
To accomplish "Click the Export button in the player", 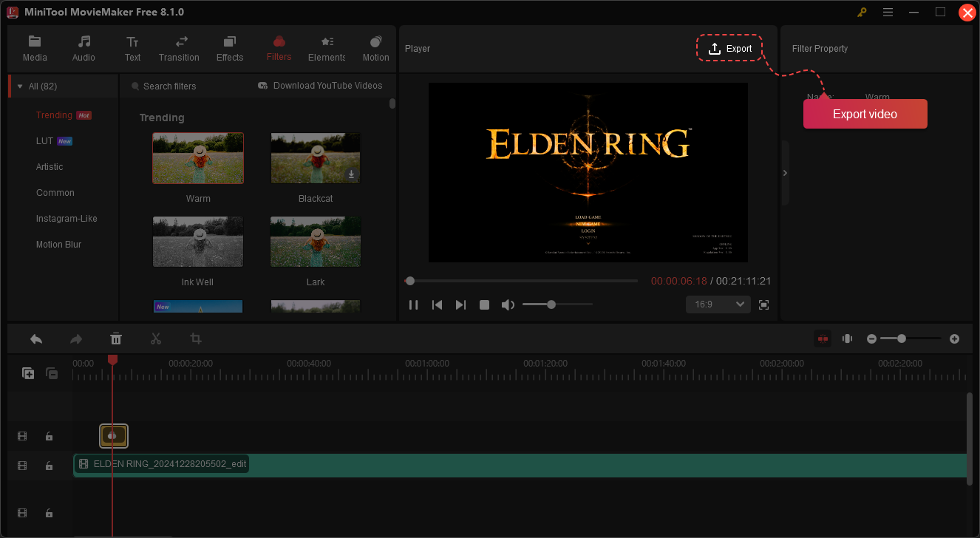I will 729,49.
